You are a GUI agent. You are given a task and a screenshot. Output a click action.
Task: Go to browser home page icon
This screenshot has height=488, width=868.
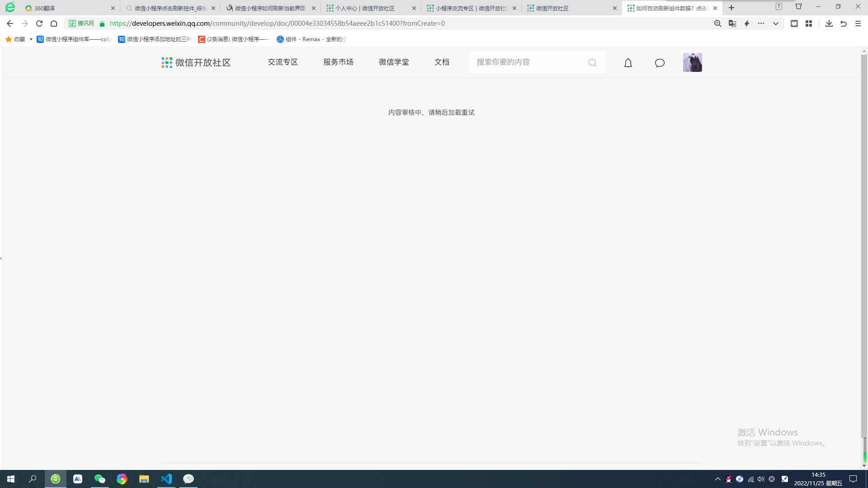(54, 23)
